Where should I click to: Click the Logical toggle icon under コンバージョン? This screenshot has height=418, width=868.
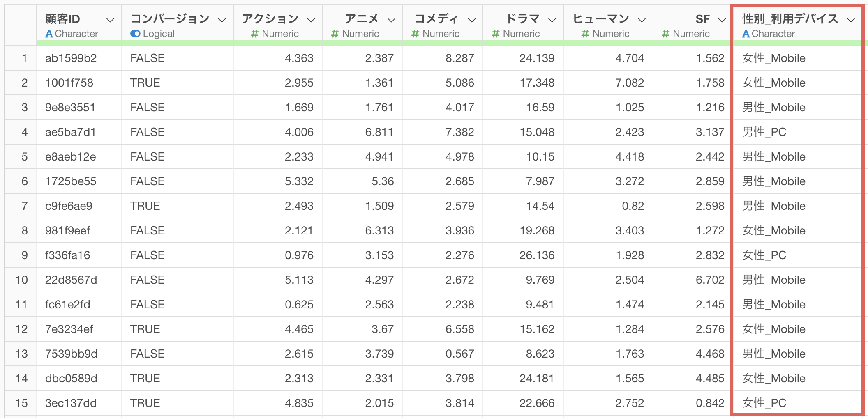pyautogui.click(x=135, y=34)
